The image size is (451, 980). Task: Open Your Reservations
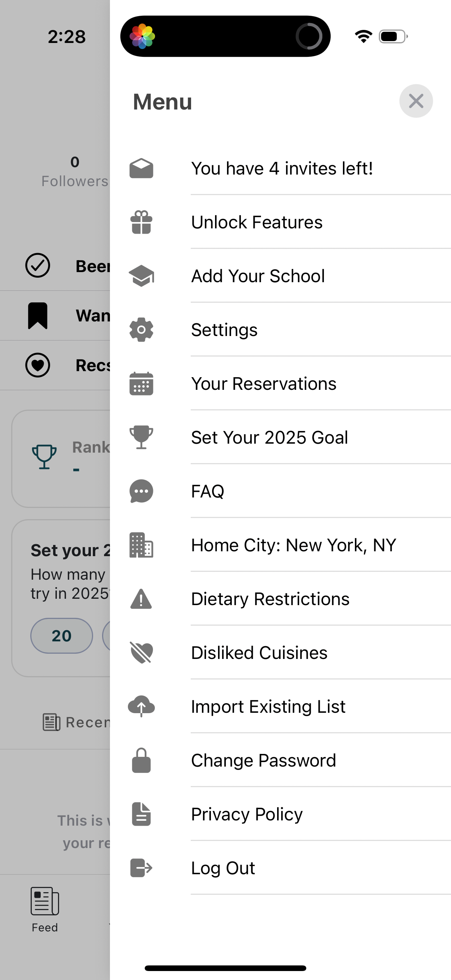point(263,383)
